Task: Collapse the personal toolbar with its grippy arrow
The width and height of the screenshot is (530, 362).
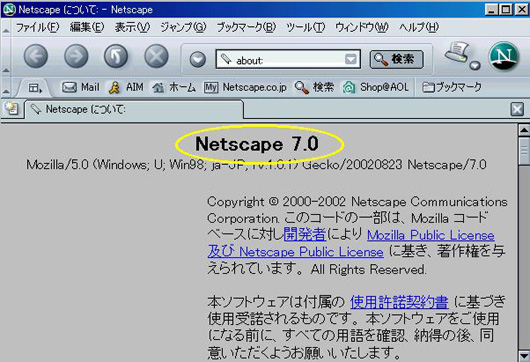Action: pyautogui.click(x=6, y=91)
